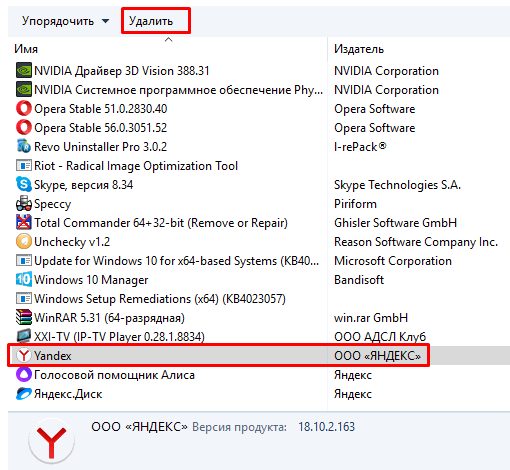Viewport: 510px width, 470px height.
Task: Click the Удалить button
Action: click(156, 21)
